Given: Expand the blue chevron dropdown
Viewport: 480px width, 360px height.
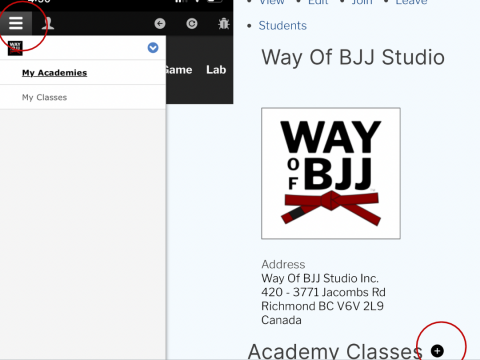Looking at the screenshot, I should [x=153, y=48].
